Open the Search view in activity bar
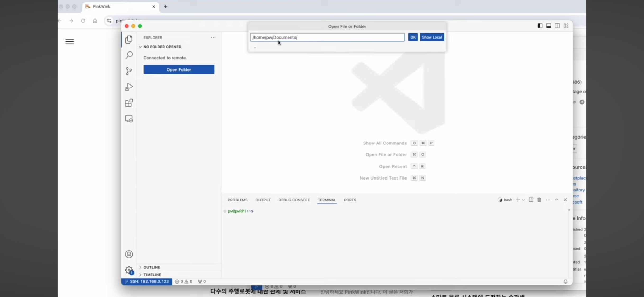 [x=129, y=55]
